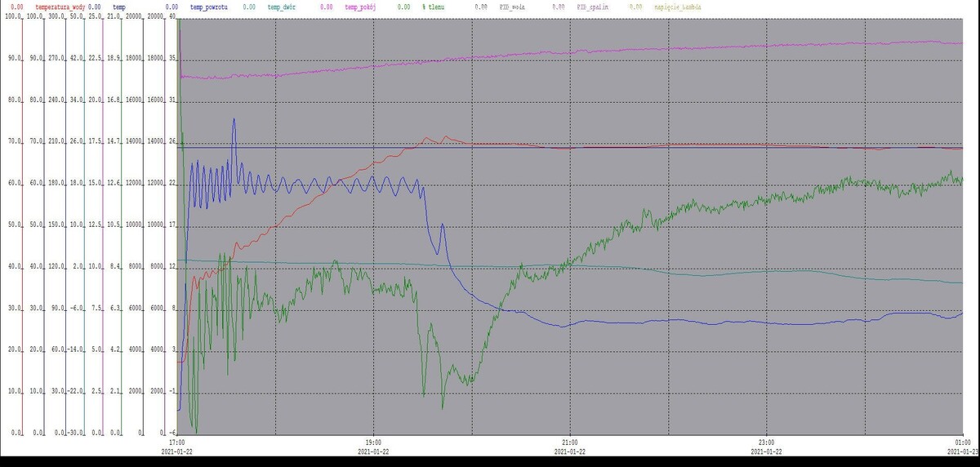Select the temp_pokój legend label
The image size is (980, 467).
click(363, 7)
